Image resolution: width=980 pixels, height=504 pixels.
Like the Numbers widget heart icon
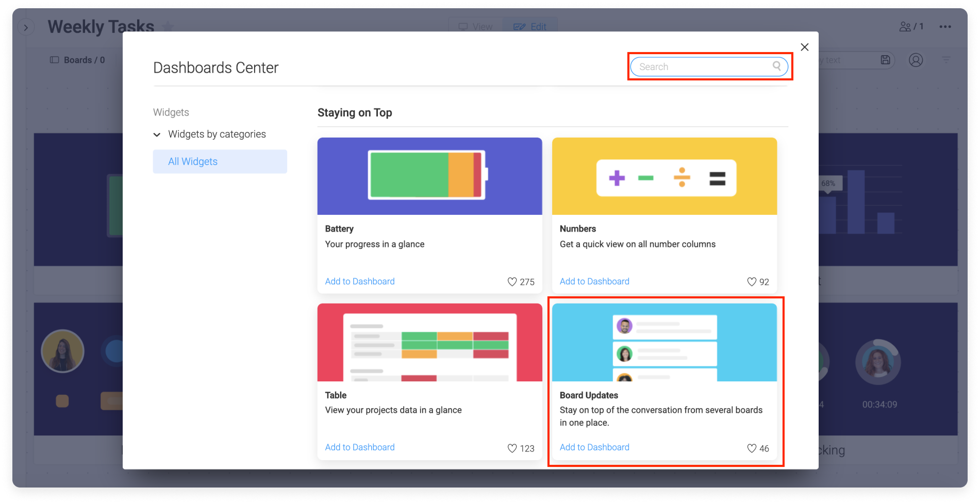point(752,282)
